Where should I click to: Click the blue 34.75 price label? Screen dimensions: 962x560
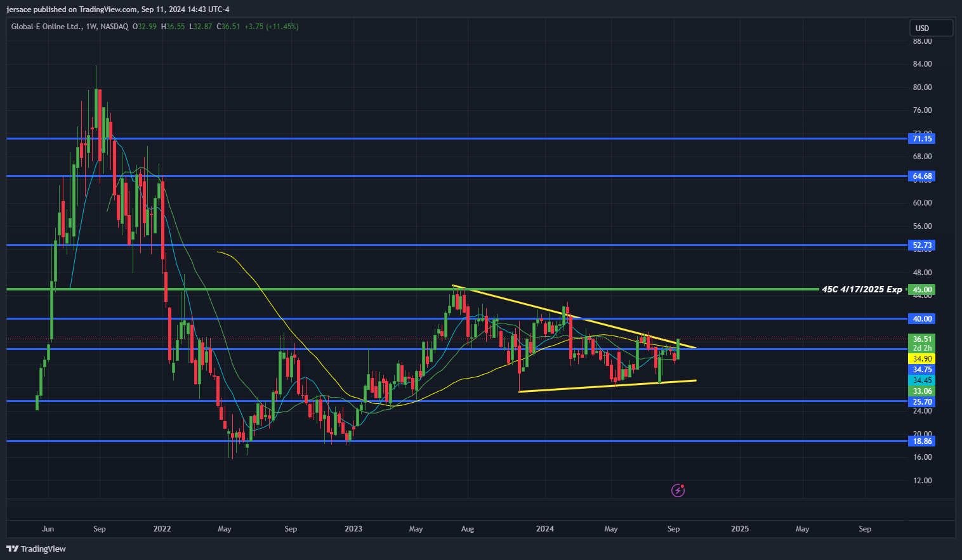click(x=921, y=370)
